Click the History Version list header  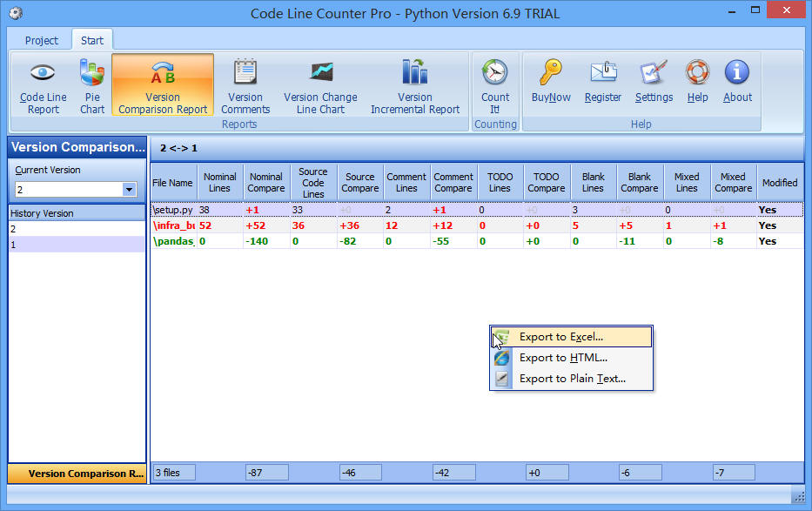(x=77, y=212)
